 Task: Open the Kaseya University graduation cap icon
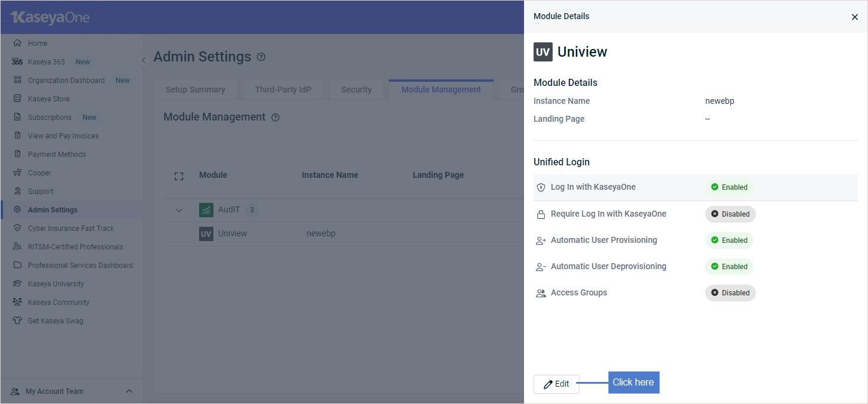click(17, 283)
